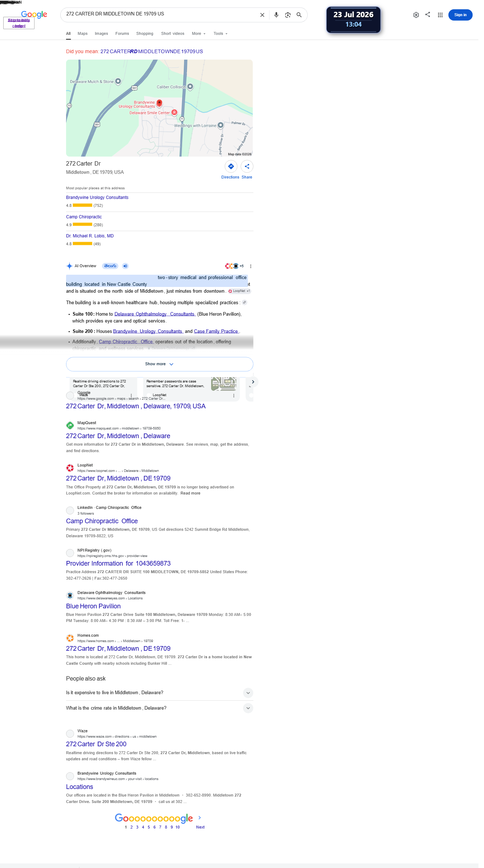The width and height of the screenshot is (484, 868).
Task: Open quick settings gear icon
Action: tap(416, 15)
